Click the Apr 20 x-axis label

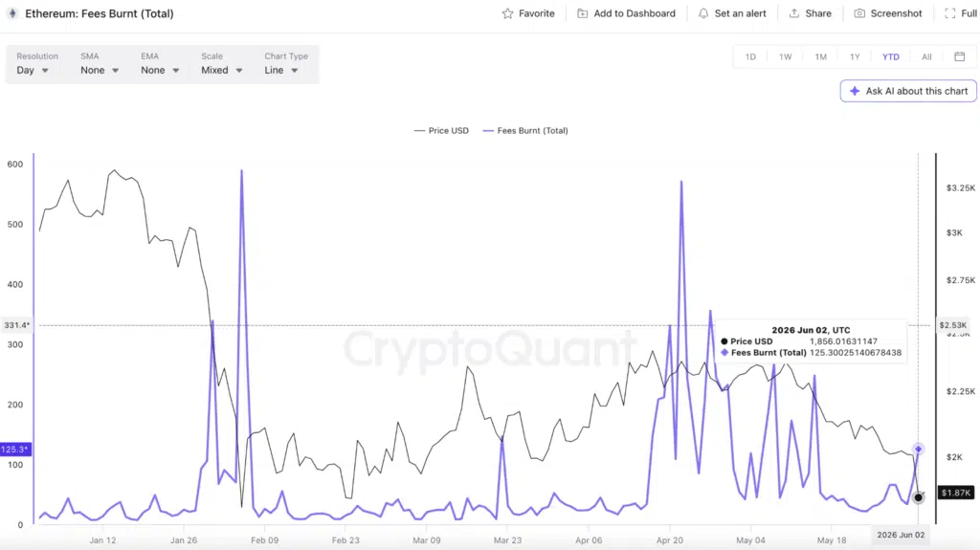(x=669, y=540)
